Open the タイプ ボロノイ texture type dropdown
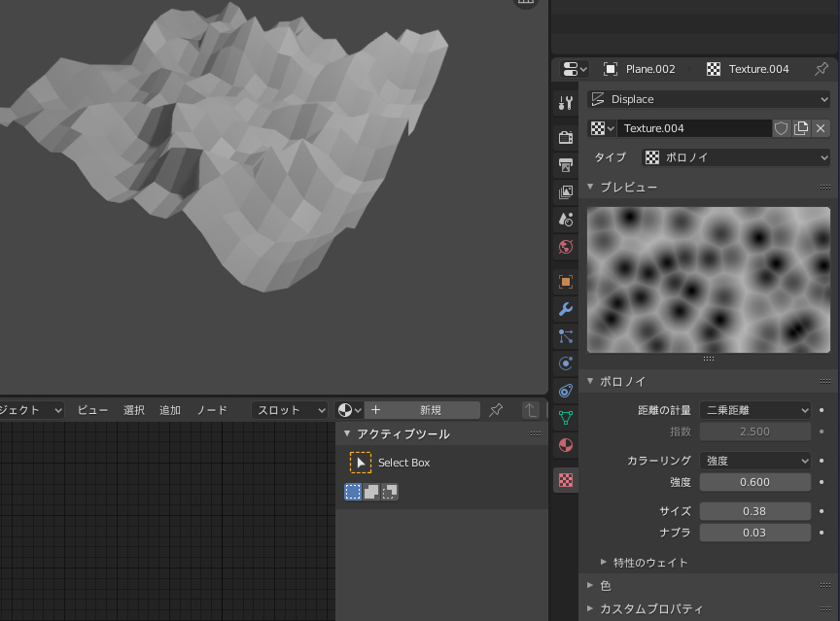The height and width of the screenshot is (621, 840). coord(736,157)
